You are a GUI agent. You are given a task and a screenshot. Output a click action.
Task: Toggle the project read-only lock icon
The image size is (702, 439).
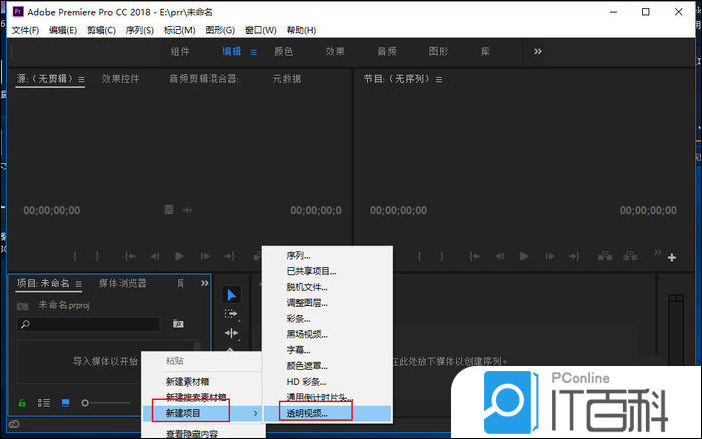pos(21,403)
